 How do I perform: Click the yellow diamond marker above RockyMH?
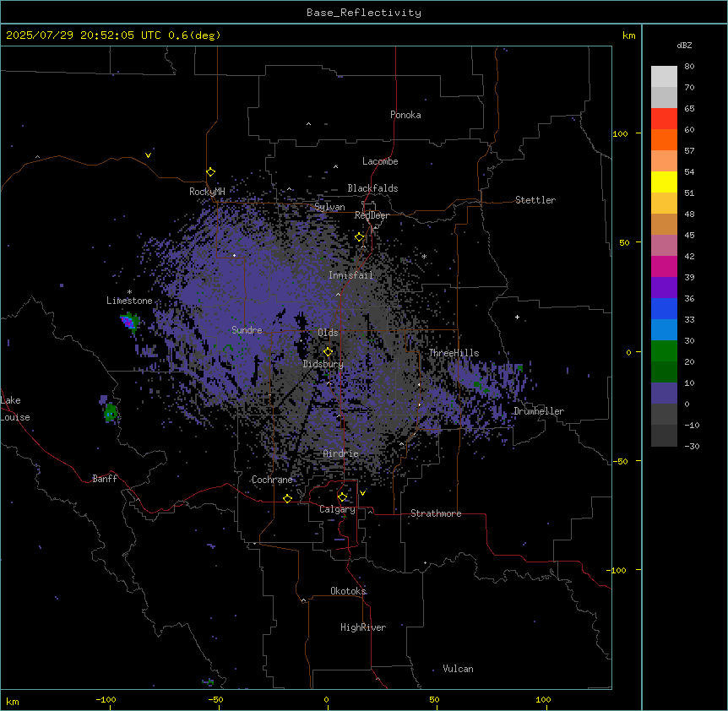tap(210, 172)
